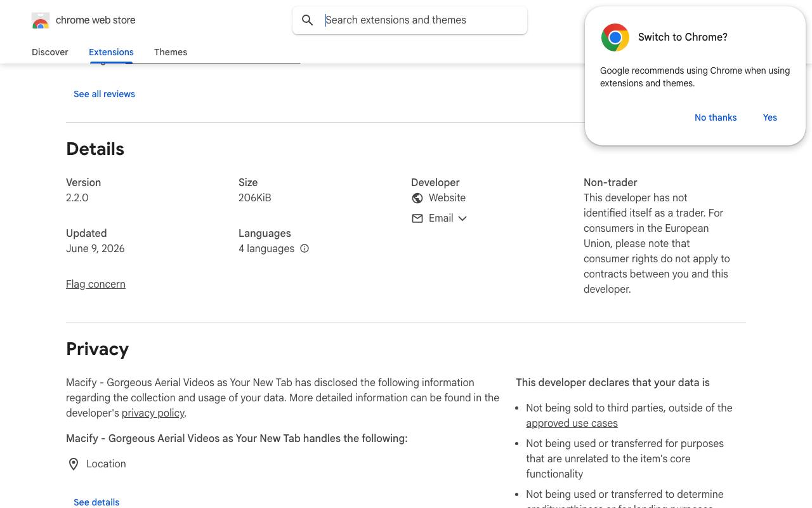Click Yes to switch to Chrome
This screenshot has height=508, width=812.
tap(770, 117)
